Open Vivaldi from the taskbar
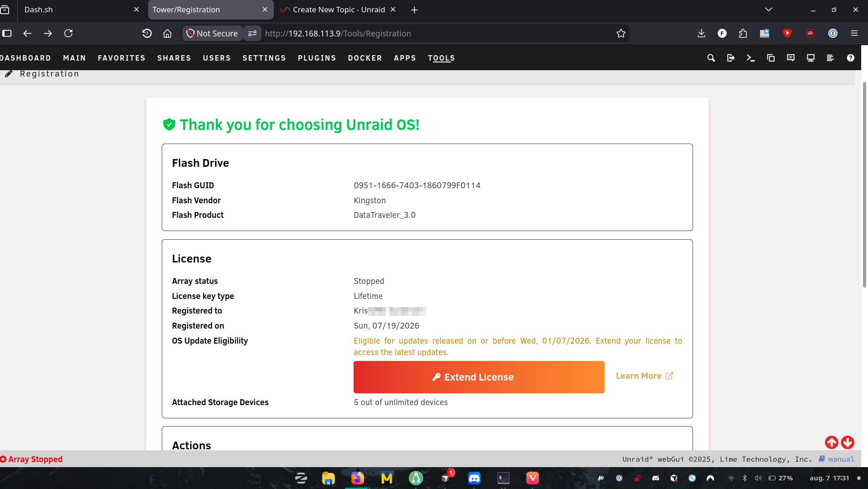 tap(533, 478)
